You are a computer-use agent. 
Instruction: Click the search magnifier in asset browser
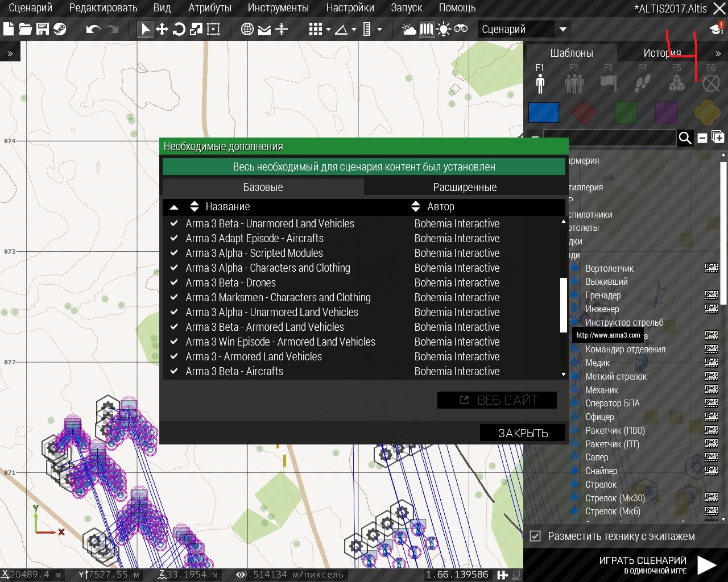[x=685, y=138]
